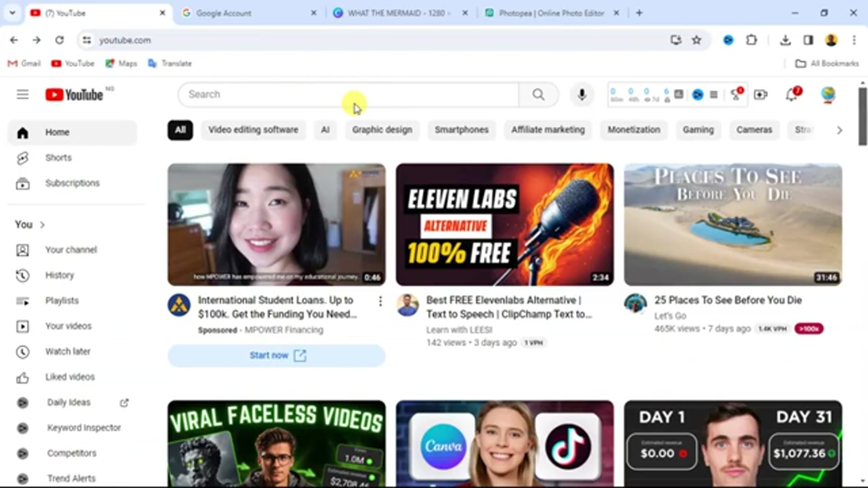The width and height of the screenshot is (868, 488).
Task: Select the Smartphones chip
Action: 462,130
